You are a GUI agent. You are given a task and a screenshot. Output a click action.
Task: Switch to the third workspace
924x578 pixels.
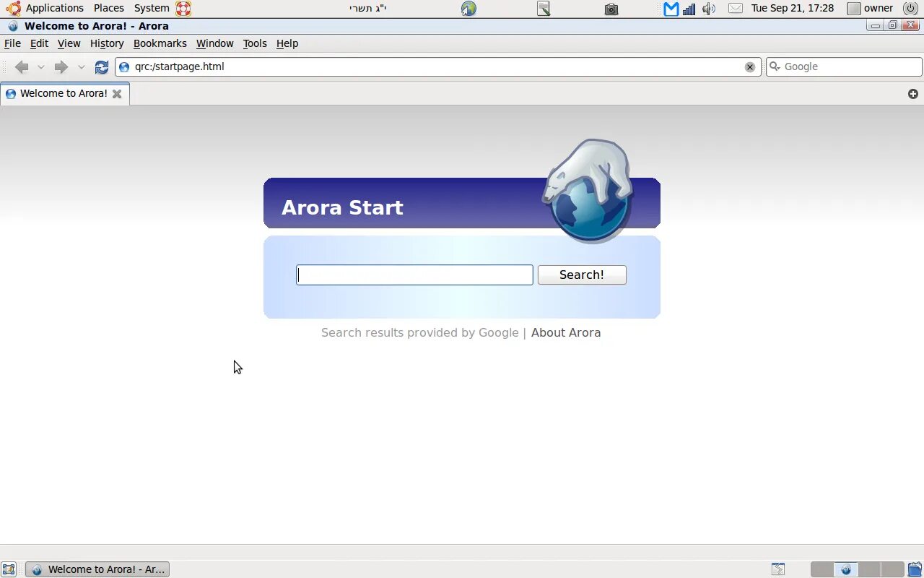coord(869,569)
